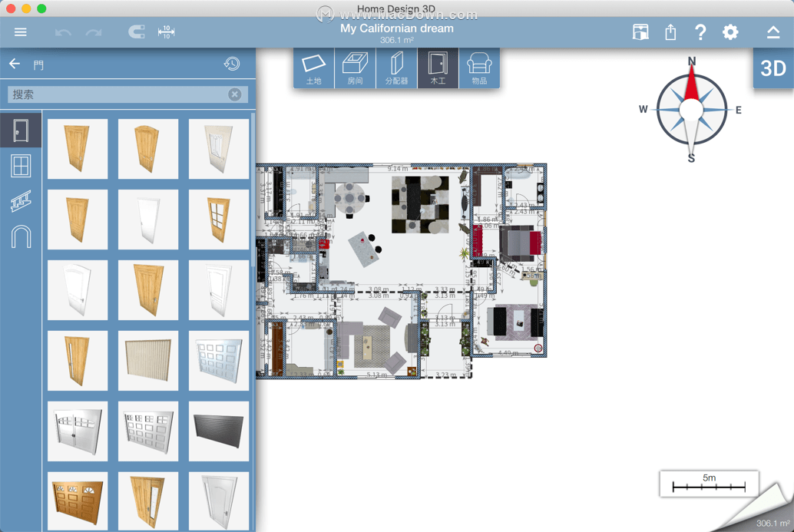
Task: Choose the glass-paned wooden door thumbnail
Action: (x=219, y=220)
